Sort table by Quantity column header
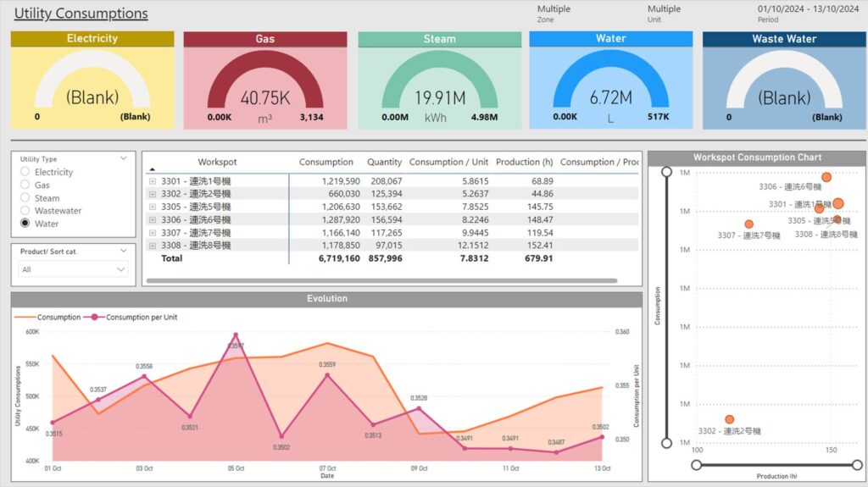868x487 pixels. click(x=384, y=162)
